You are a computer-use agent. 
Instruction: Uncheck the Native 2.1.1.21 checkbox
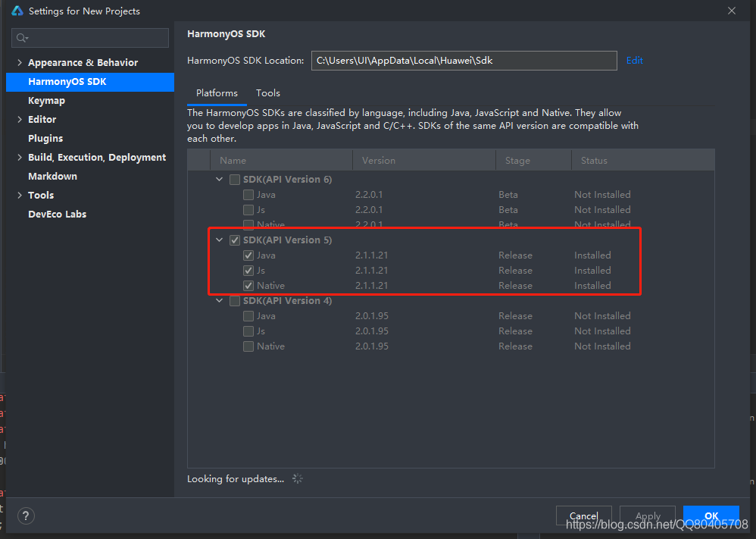tap(248, 286)
